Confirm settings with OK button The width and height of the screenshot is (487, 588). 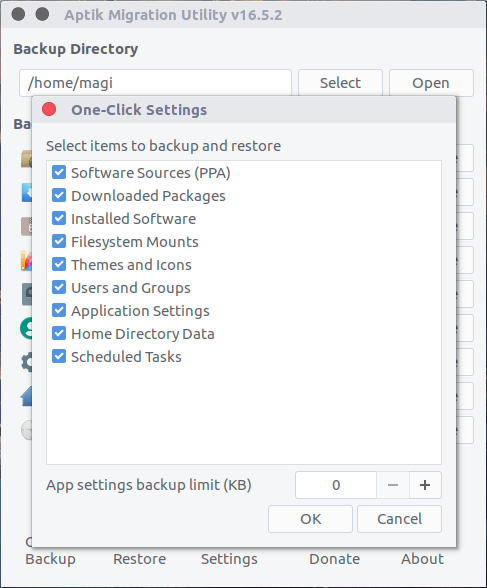point(310,519)
